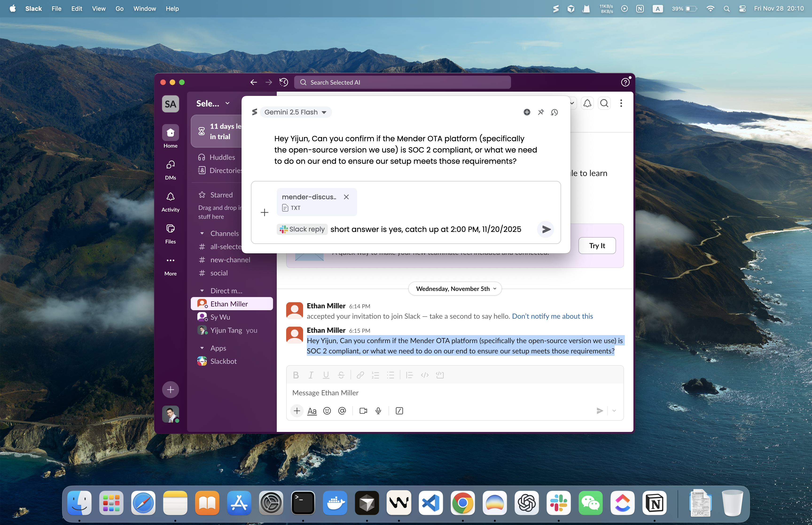Click the pin icon in AI popup
The width and height of the screenshot is (812, 525).
pos(541,112)
